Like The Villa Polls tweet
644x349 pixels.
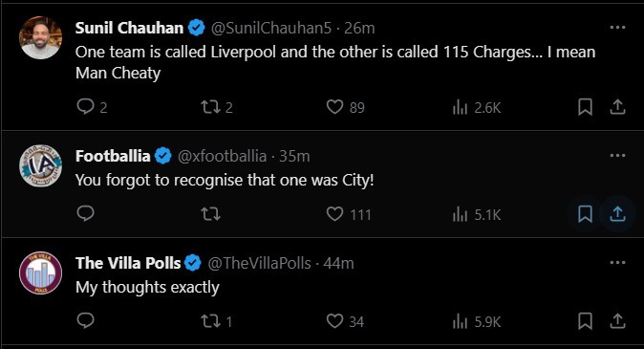(334, 321)
